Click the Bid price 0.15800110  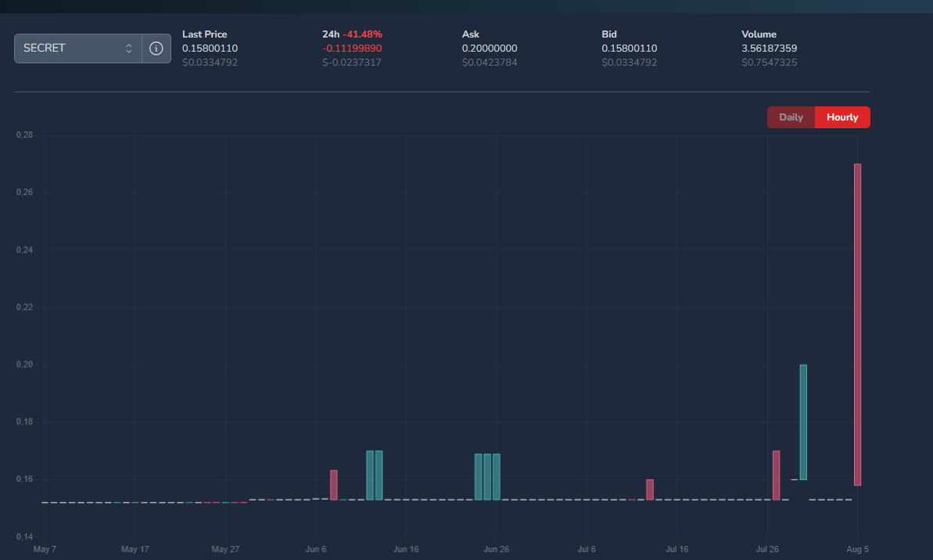point(629,48)
